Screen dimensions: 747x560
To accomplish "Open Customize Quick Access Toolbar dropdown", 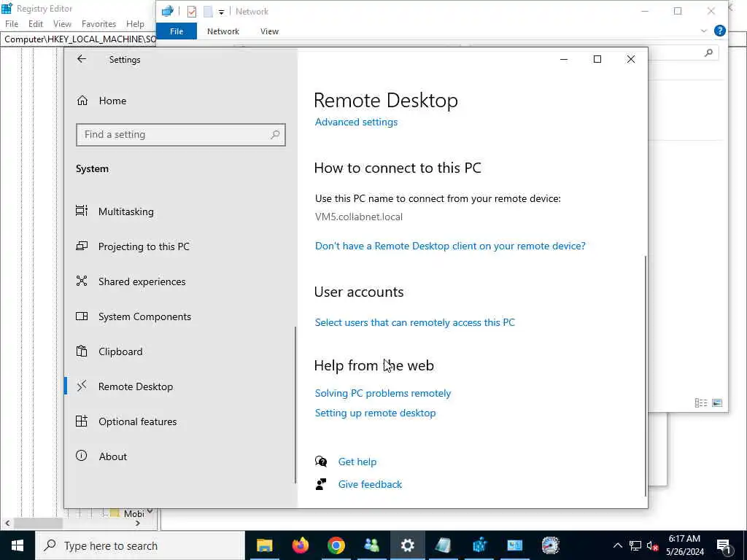I will 221,12.
